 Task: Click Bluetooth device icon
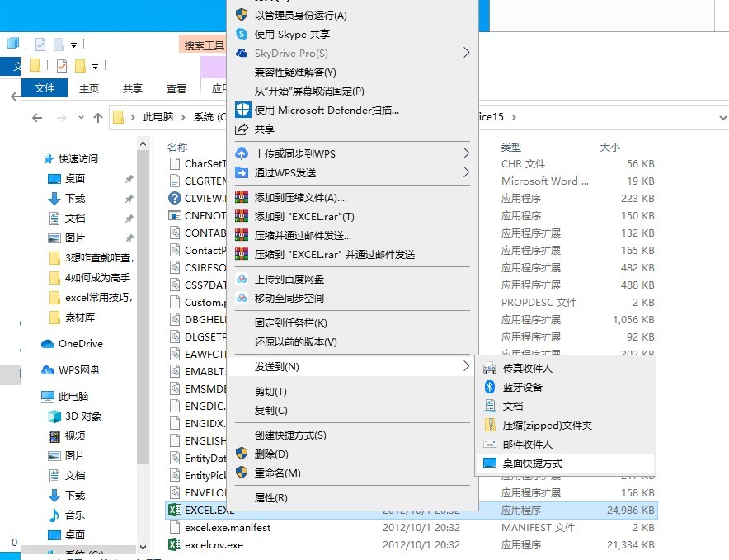pyautogui.click(x=490, y=387)
